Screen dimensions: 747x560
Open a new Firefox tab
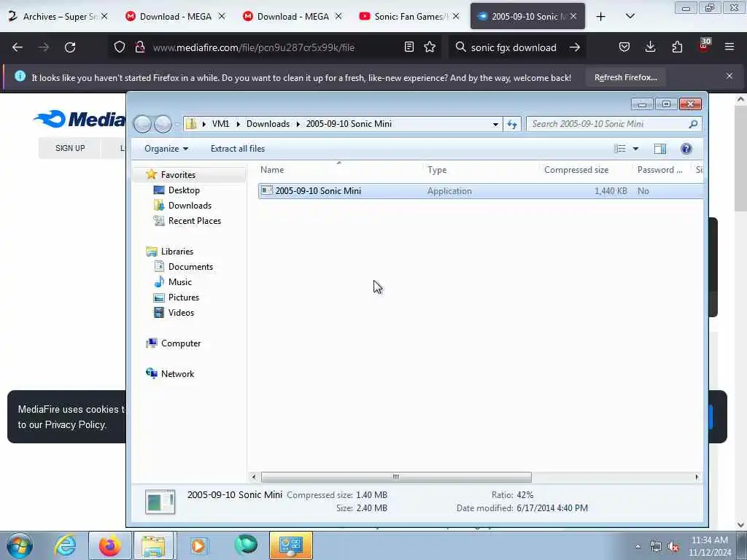[601, 17]
